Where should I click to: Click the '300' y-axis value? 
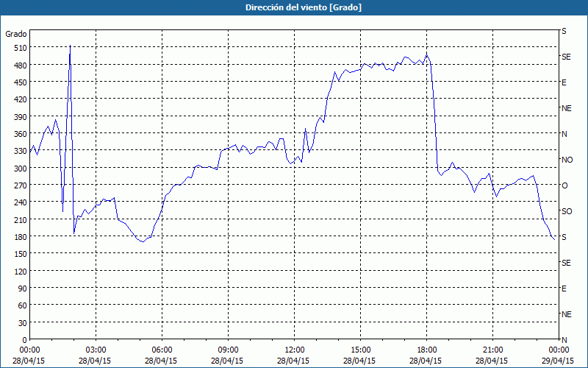(21, 169)
